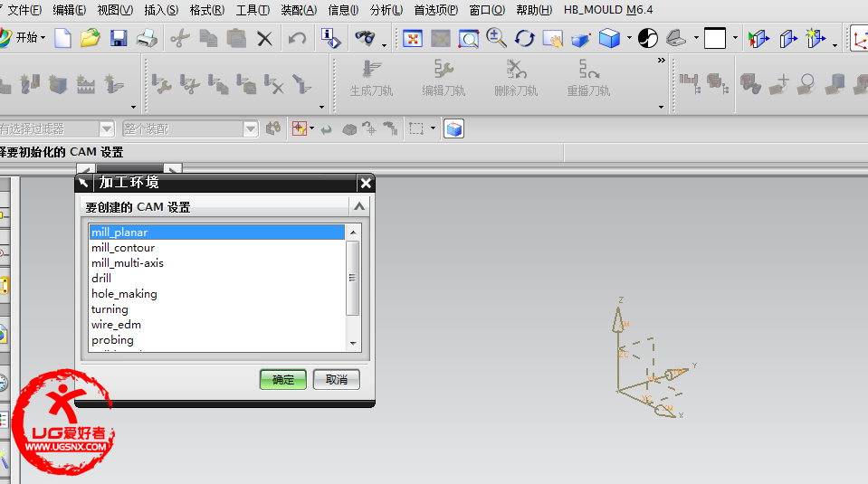Viewport: 868px width, 484px height.
Task: Select mill_contour in CAM list
Action: [216, 248]
